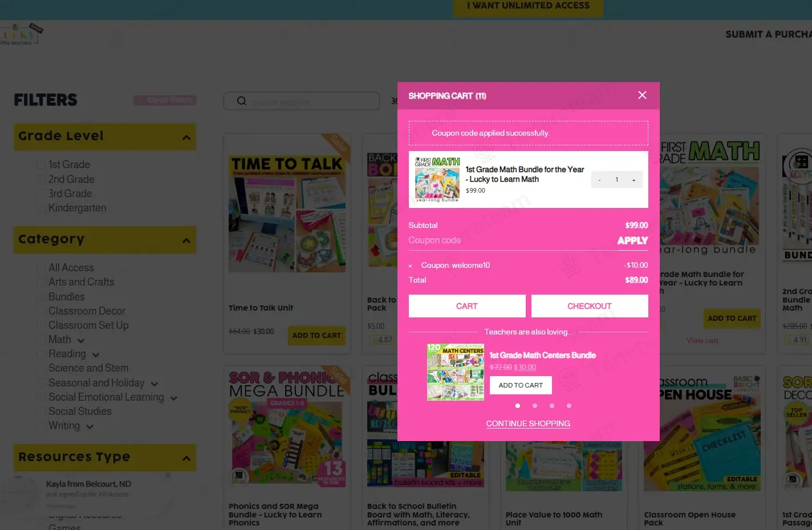Check the Social Studies category

tap(41, 411)
